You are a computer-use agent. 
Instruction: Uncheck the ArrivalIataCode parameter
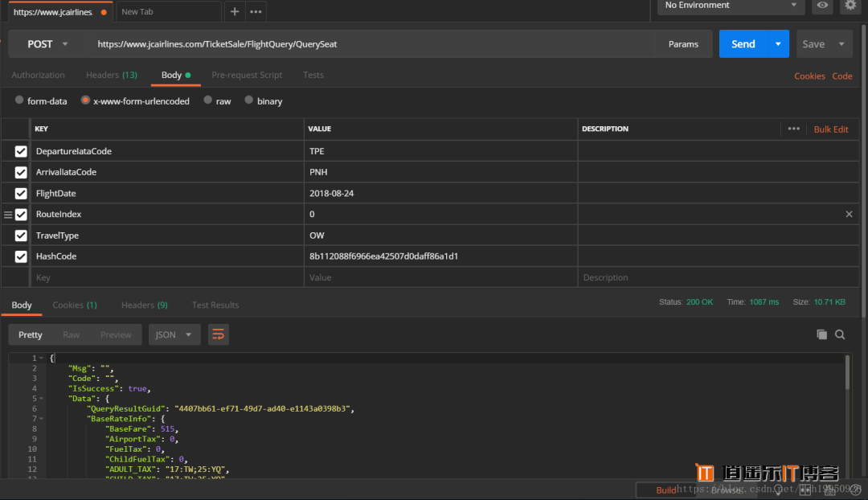[21, 172]
